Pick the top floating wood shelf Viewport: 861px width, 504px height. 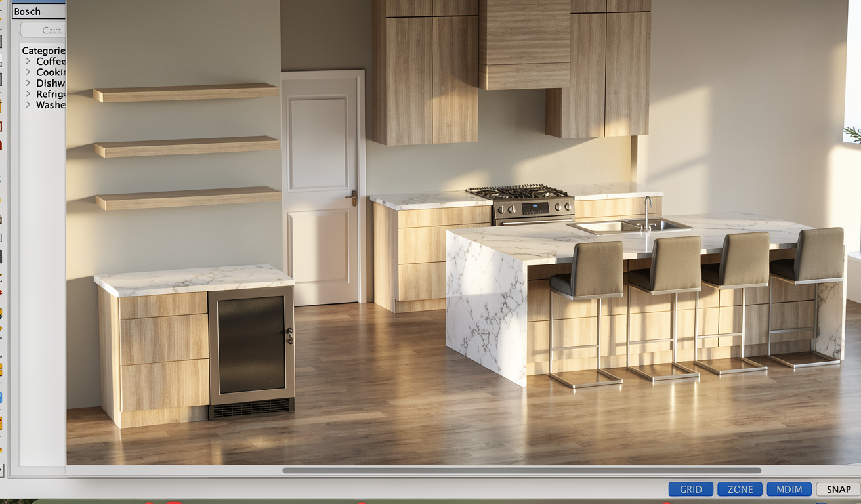pyautogui.click(x=185, y=93)
